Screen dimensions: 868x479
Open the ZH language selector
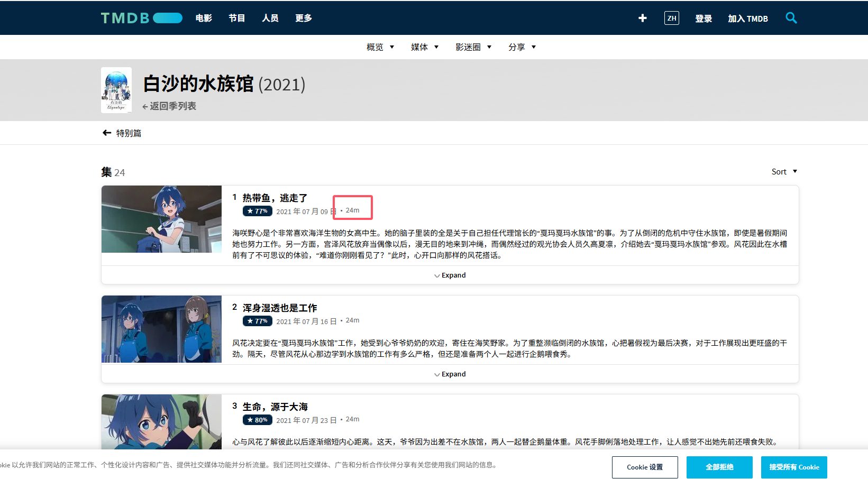(672, 18)
